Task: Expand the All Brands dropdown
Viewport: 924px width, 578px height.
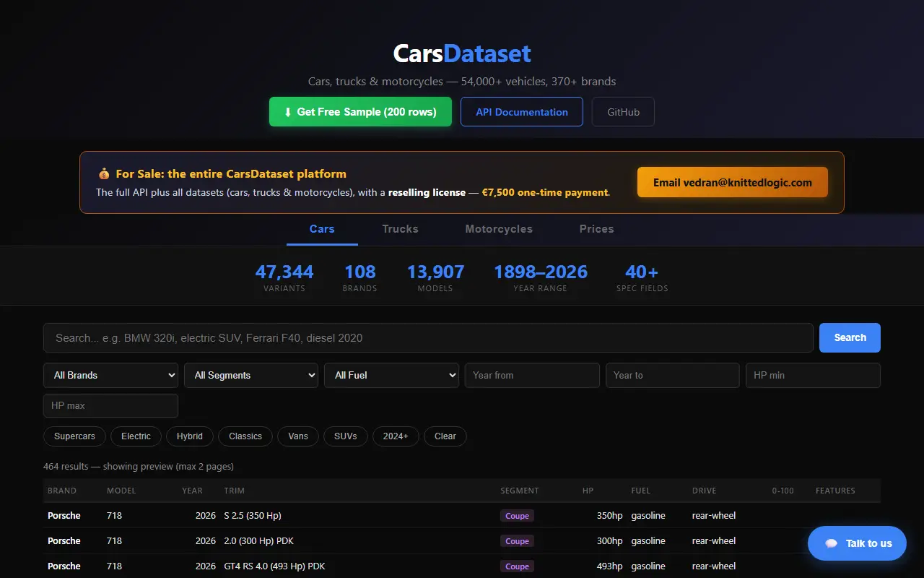Action: click(x=110, y=375)
